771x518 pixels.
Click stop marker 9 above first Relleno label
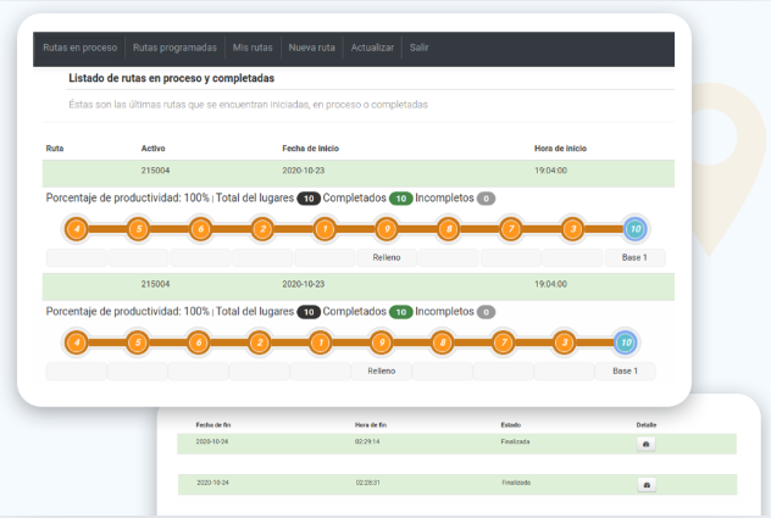386,229
